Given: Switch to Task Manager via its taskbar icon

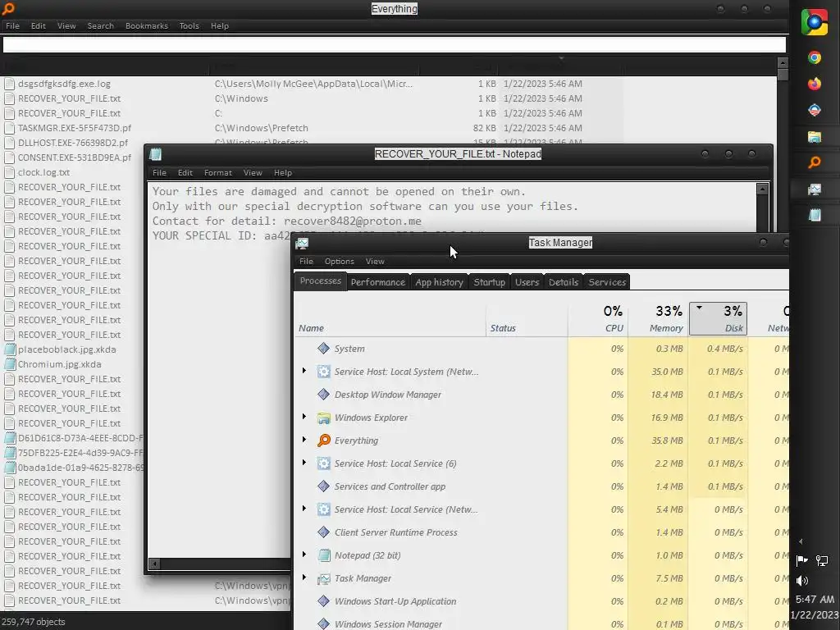Looking at the screenshot, I should (815, 189).
